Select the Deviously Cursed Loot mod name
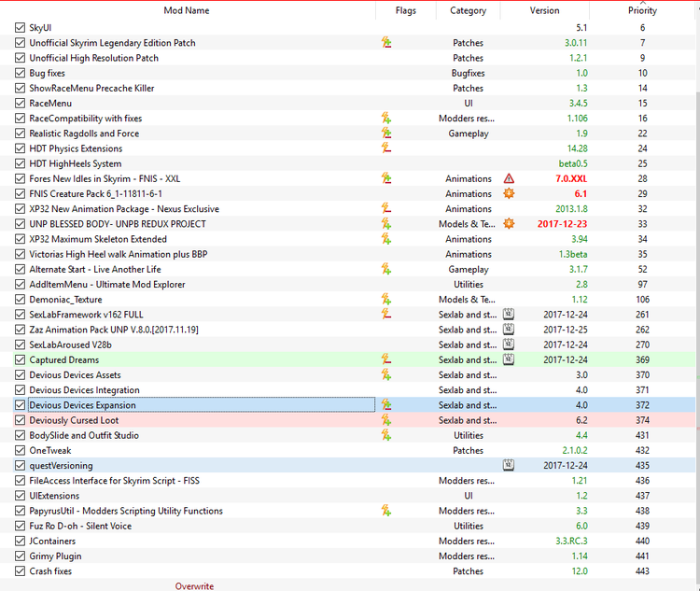Screen dimensions: 700x591 tap(74, 420)
